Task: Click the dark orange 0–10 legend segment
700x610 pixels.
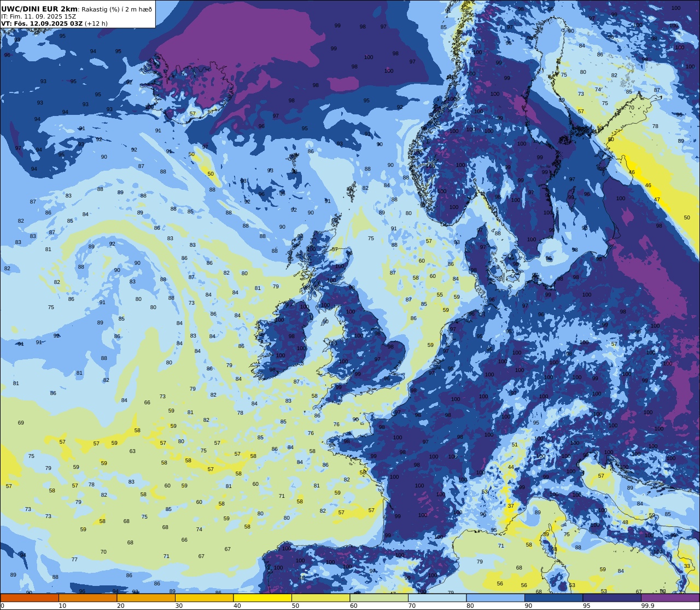Action: pos(30,597)
